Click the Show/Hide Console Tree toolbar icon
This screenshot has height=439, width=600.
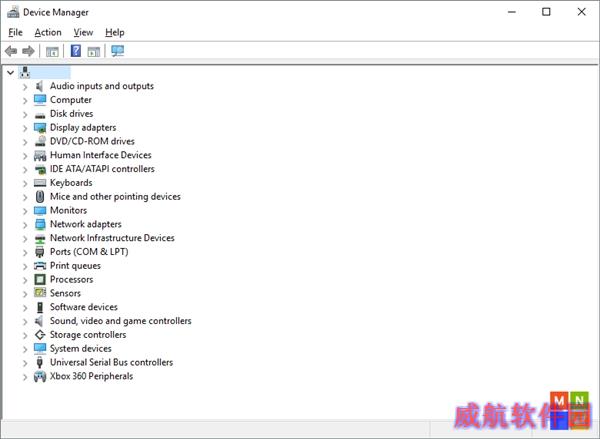point(52,51)
